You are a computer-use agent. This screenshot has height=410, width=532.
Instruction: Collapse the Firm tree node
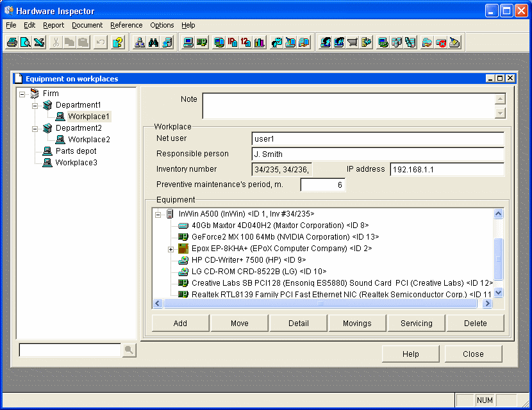click(x=22, y=94)
